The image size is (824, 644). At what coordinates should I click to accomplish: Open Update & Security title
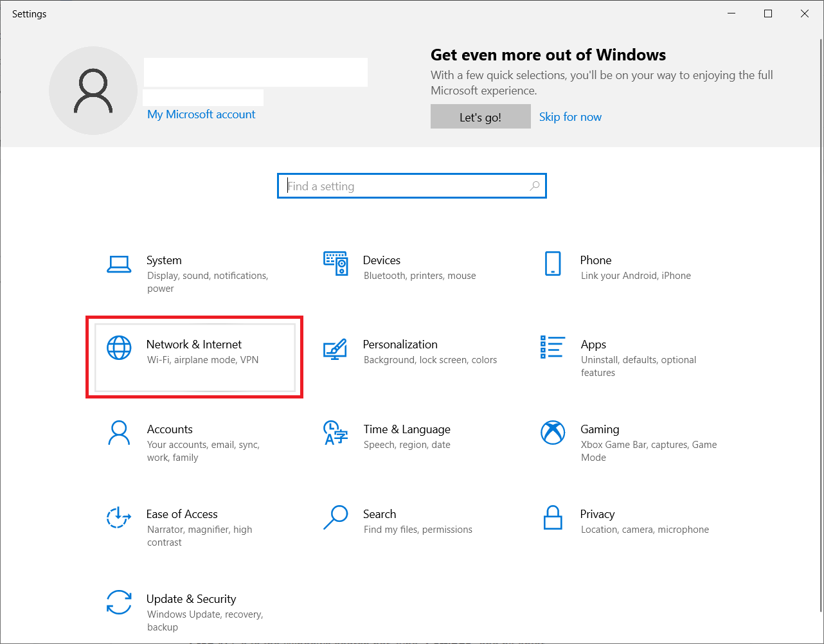(x=192, y=599)
